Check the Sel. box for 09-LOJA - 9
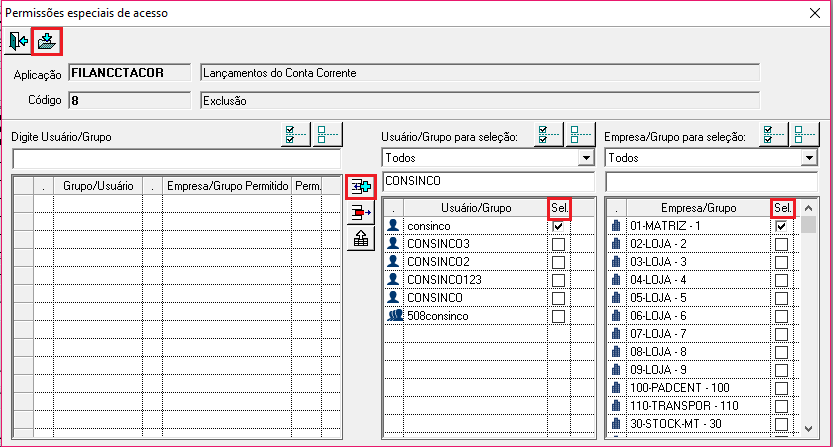 coord(781,370)
